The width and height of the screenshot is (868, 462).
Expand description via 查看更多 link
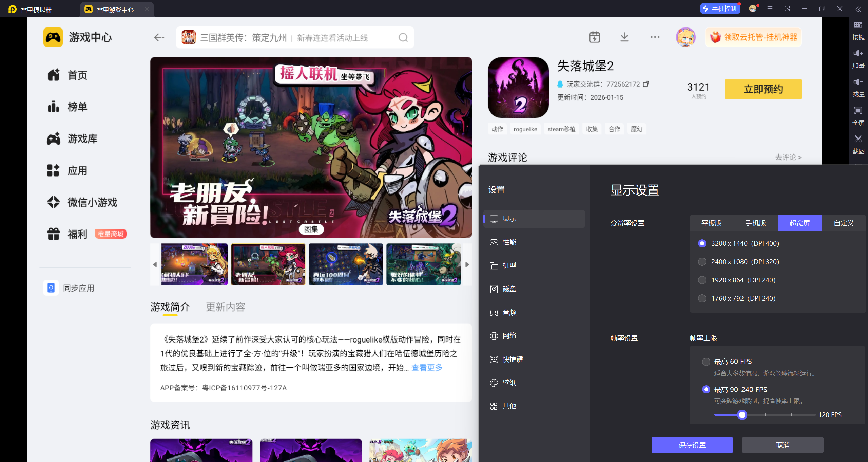pyautogui.click(x=427, y=367)
